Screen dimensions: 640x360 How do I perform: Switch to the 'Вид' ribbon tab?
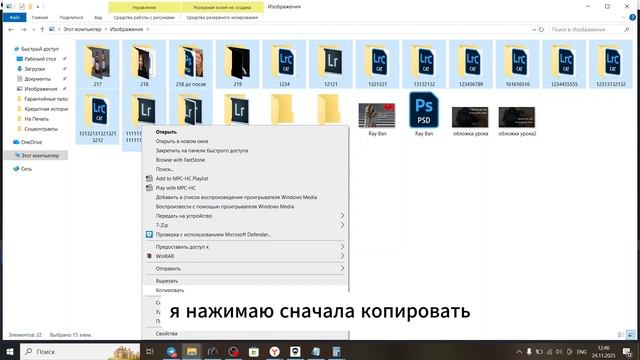(98, 18)
